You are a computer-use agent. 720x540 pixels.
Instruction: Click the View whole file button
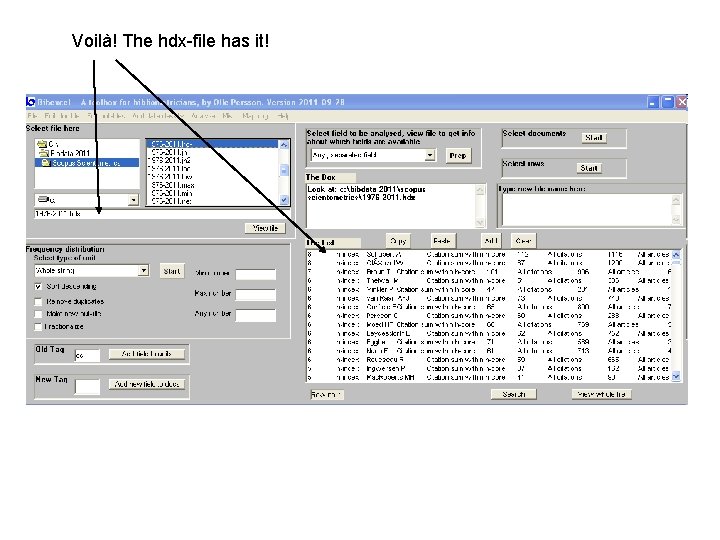point(602,394)
